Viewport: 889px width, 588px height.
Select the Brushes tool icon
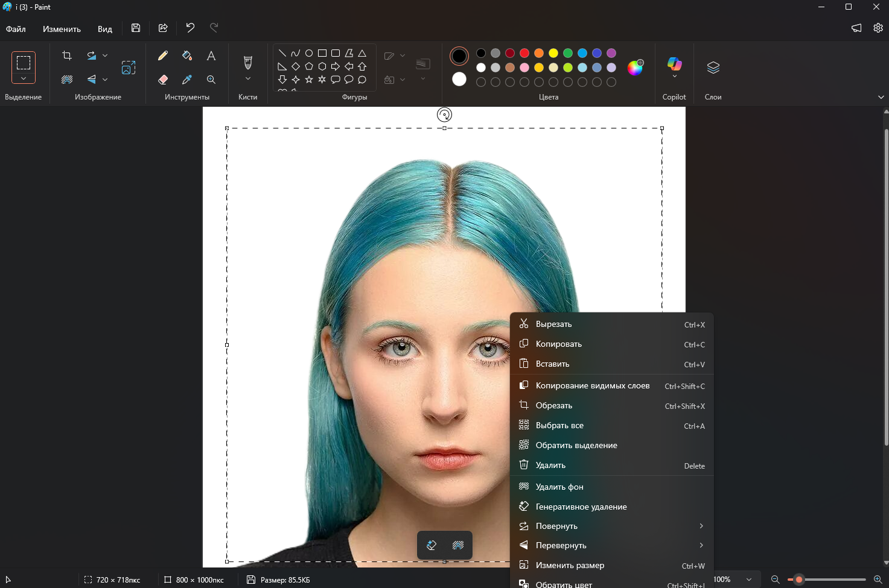[x=247, y=62]
